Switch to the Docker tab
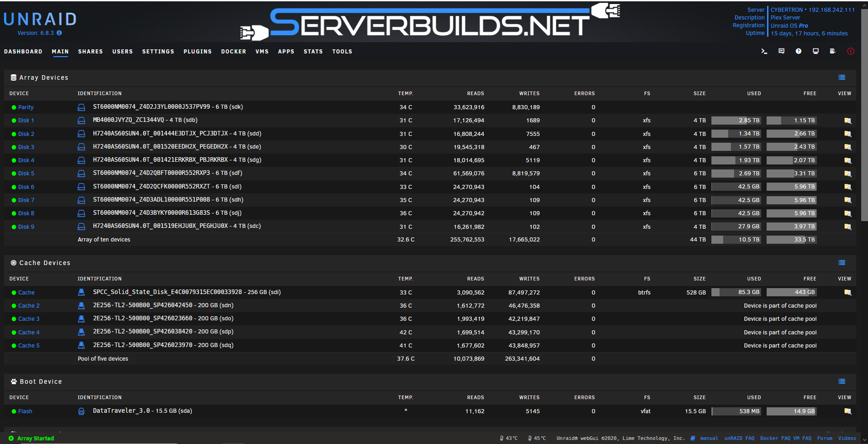This screenshot has height=444, width=868. coord(234,52)
